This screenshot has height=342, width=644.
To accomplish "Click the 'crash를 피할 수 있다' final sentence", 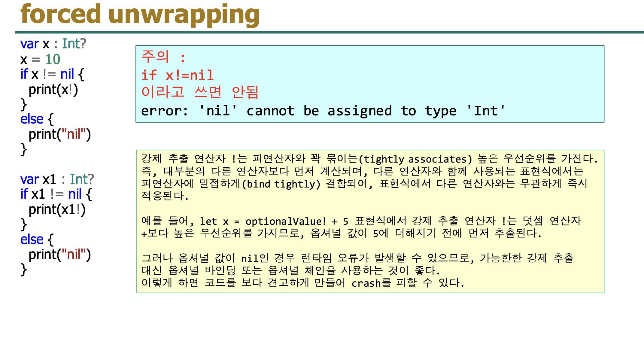I will pos(408,283).
